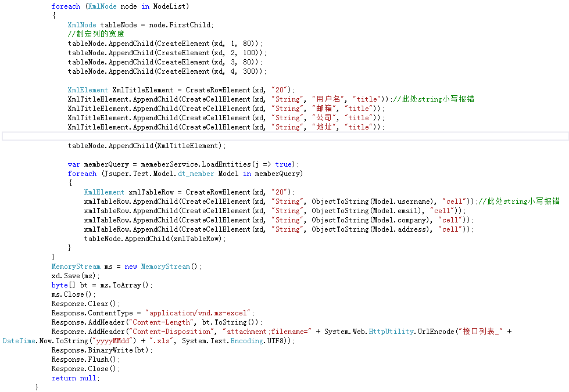The image size is (569, 392).
Task: Click the 'var memberQuery = memeberService.LoadEntities' line
Action: tap(183, 164)
